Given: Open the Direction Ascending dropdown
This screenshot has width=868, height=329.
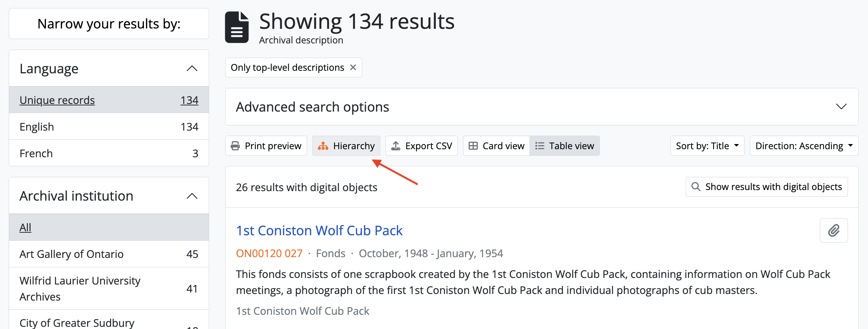Looking at the screenshot, I should point(804,146).
